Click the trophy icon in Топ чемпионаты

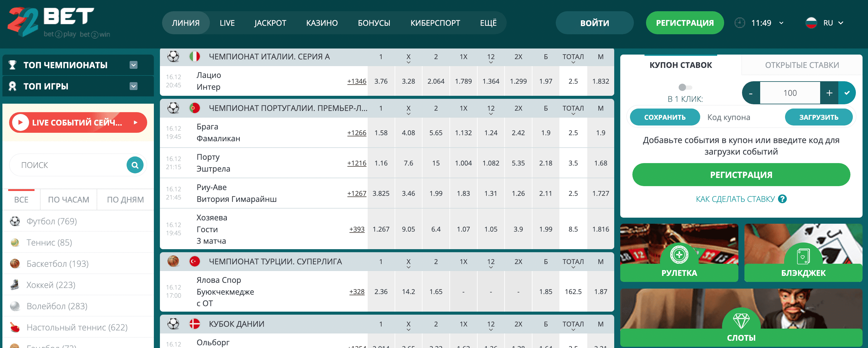[x=12, y=65]
